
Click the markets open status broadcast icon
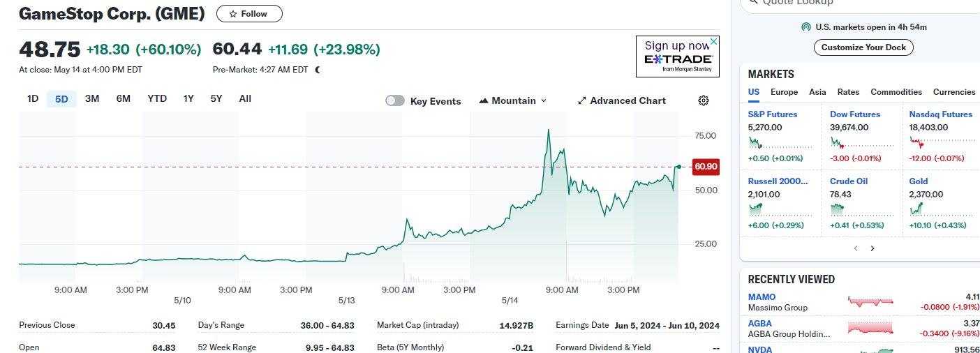coord(806,27)
